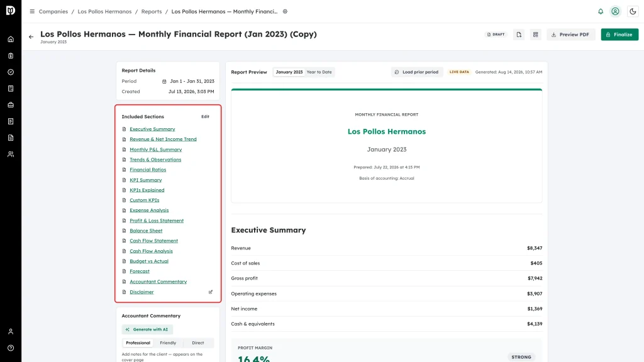
Task: Go to Reports breadcrumb
Action: pyautogui.click(x=152, y=11)
